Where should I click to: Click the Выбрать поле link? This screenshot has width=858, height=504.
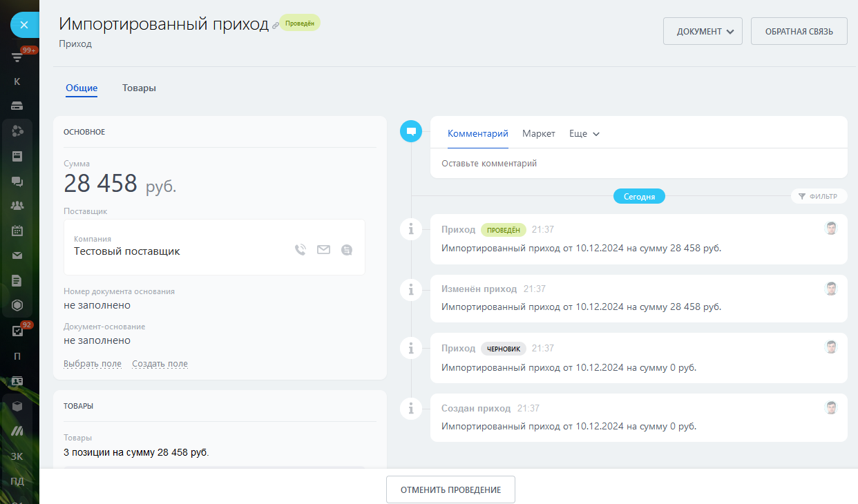pos(93,364)
